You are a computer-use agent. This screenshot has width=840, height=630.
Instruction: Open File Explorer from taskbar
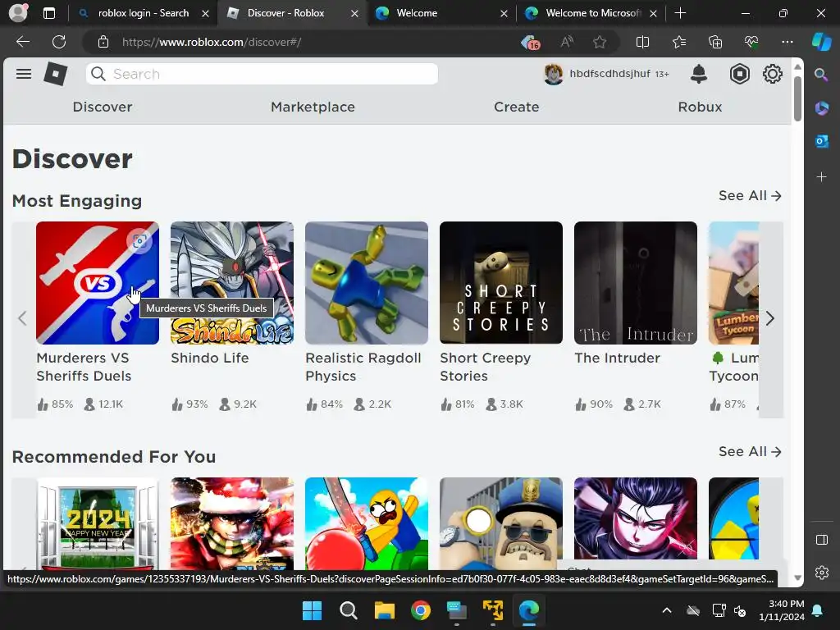click(384, 610)
